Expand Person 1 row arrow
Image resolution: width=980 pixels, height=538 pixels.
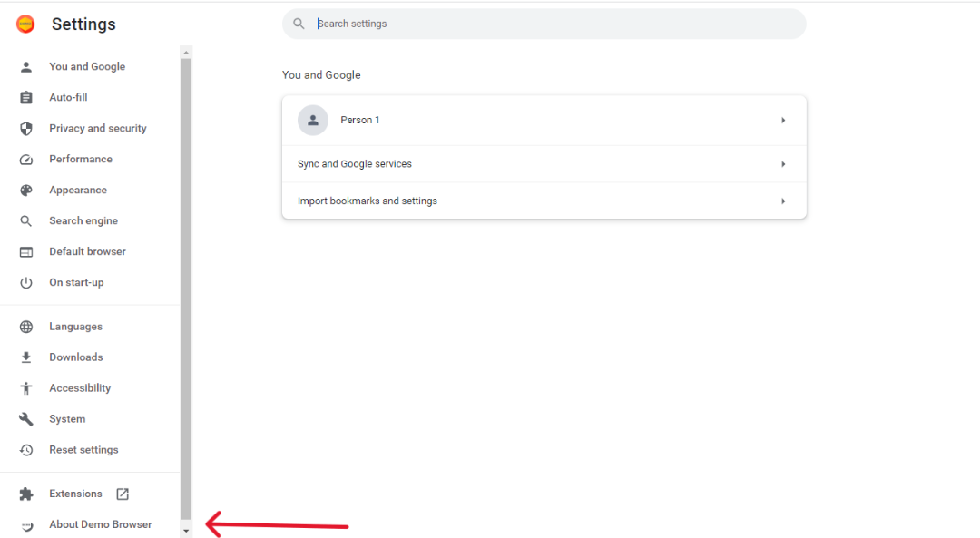[x=783, y=120]
